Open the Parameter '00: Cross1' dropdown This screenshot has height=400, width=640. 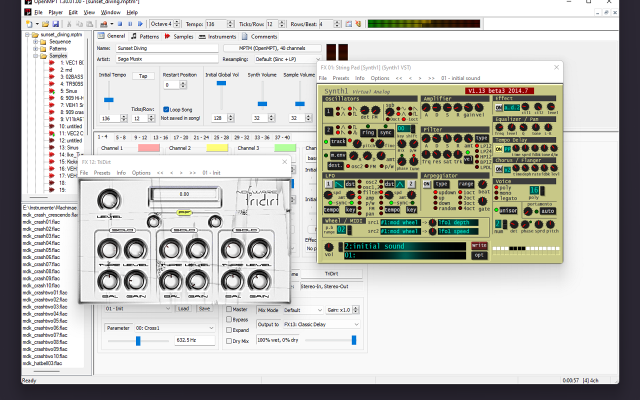tap(175, 328)
